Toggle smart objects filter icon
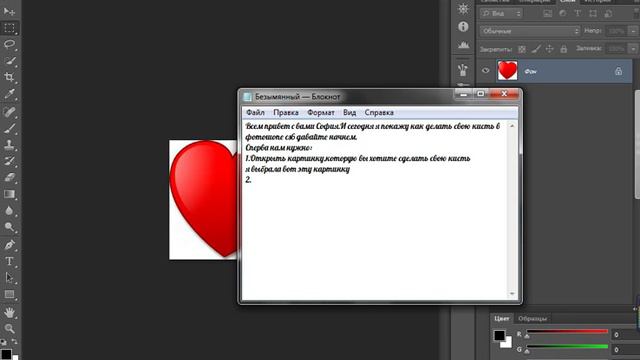The height and width of the screenshot is (360, 640). pos(608,13)
